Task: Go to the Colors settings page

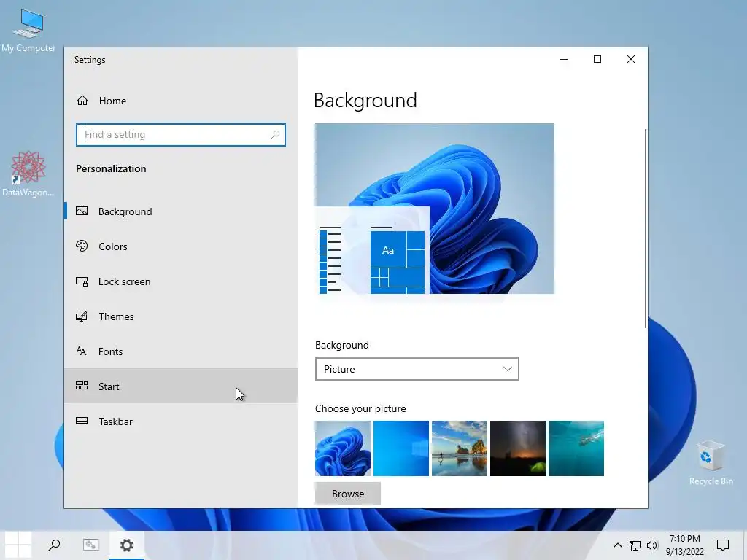Action: [181, 246]
